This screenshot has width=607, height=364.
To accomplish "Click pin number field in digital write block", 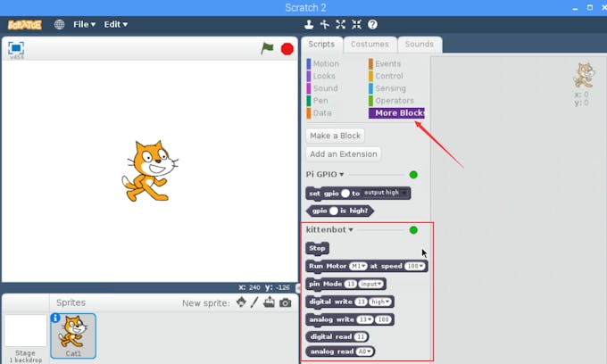I will pos(361,302).
